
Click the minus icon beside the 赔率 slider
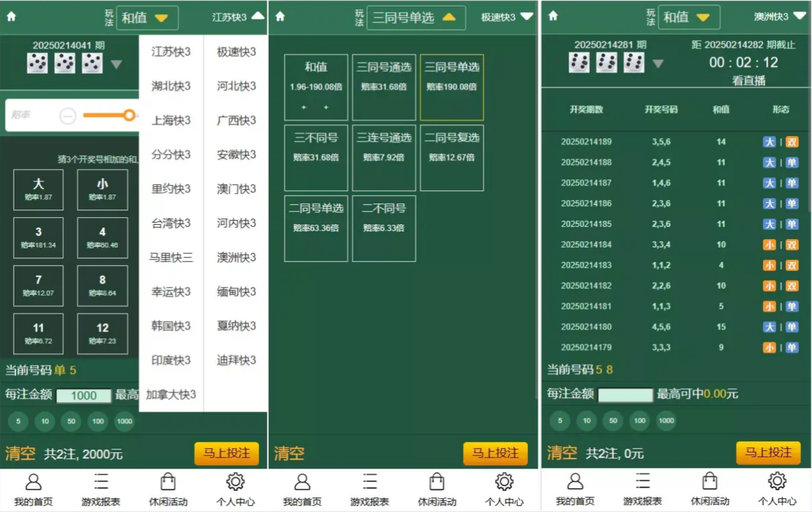[67, 116]
